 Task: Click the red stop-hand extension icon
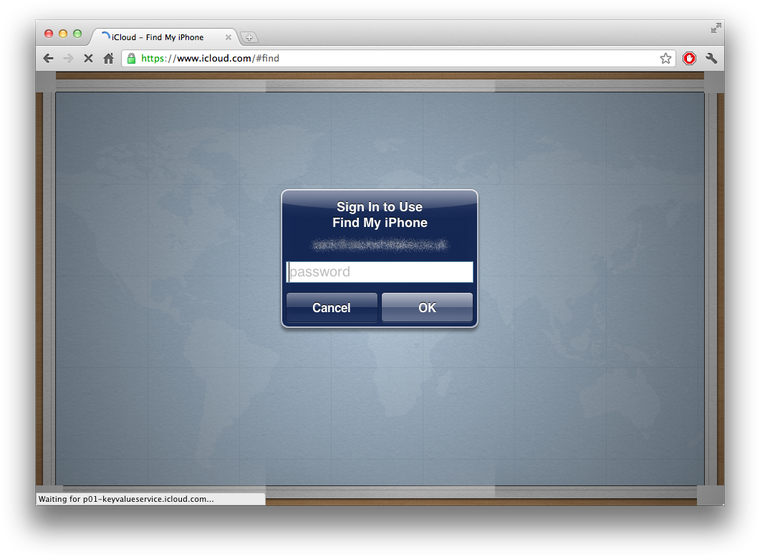tap(689, 59)
